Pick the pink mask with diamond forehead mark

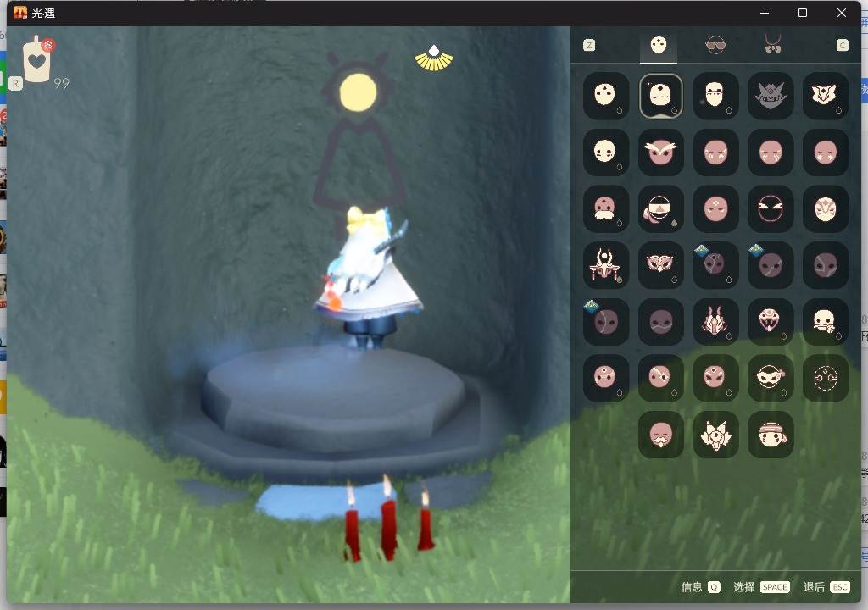point(715,208)
